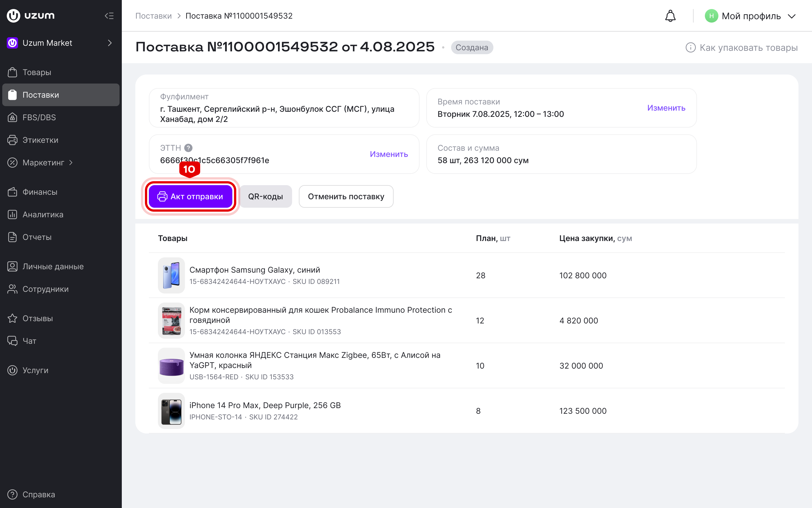
Task: Open the Мой профиль dropdown arrow
Action: [791, 16]
